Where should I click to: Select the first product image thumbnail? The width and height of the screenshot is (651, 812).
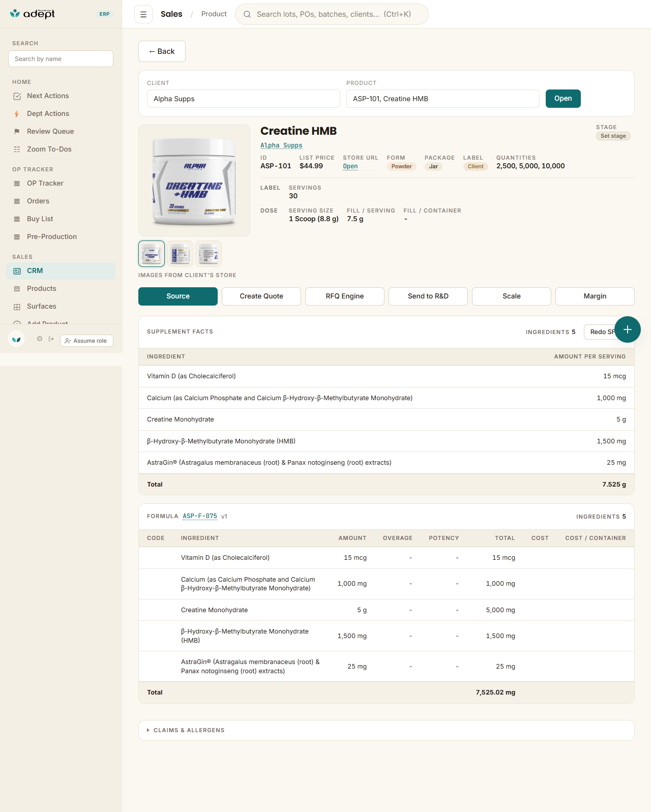coord(152,254)
